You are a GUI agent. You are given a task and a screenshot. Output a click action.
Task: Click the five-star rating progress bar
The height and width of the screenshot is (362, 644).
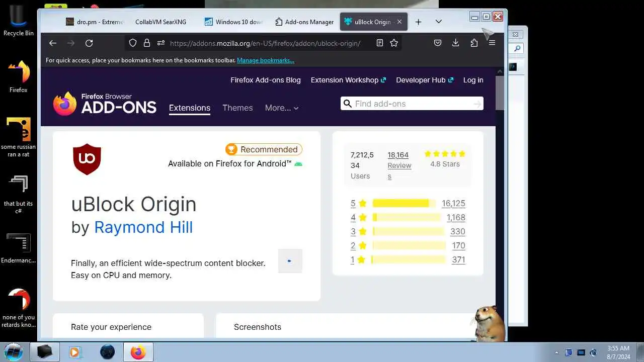[404, 203]
